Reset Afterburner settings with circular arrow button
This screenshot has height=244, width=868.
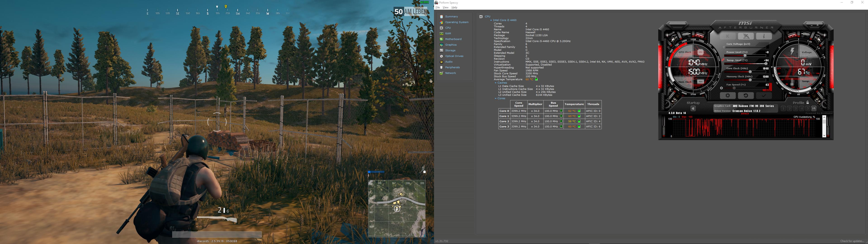746,96
